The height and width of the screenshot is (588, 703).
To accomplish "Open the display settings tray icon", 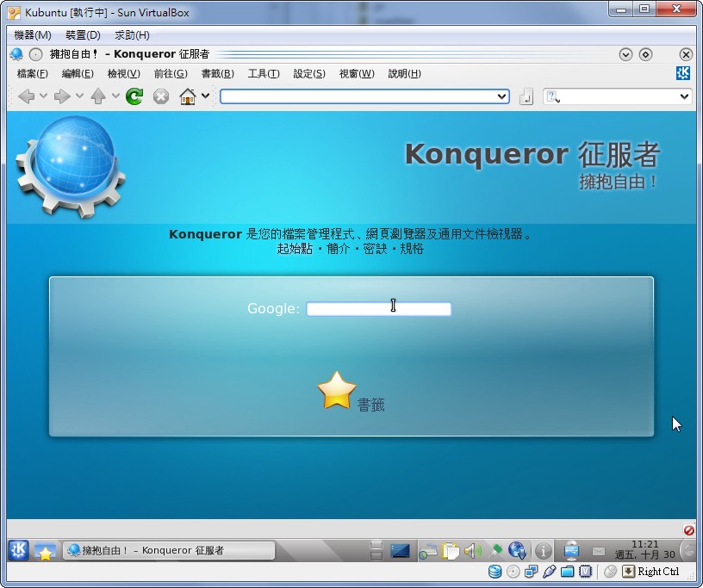I will (x=571, y=550).
